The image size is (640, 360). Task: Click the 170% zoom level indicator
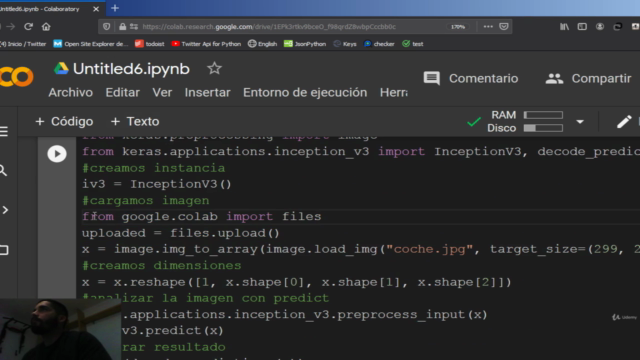458,27
